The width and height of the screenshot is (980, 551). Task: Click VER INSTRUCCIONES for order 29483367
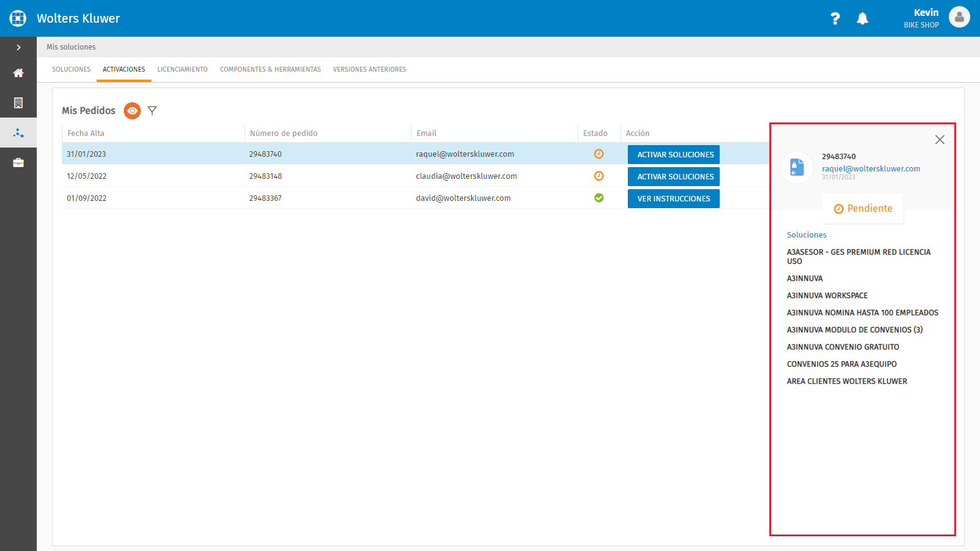[674, 199]
